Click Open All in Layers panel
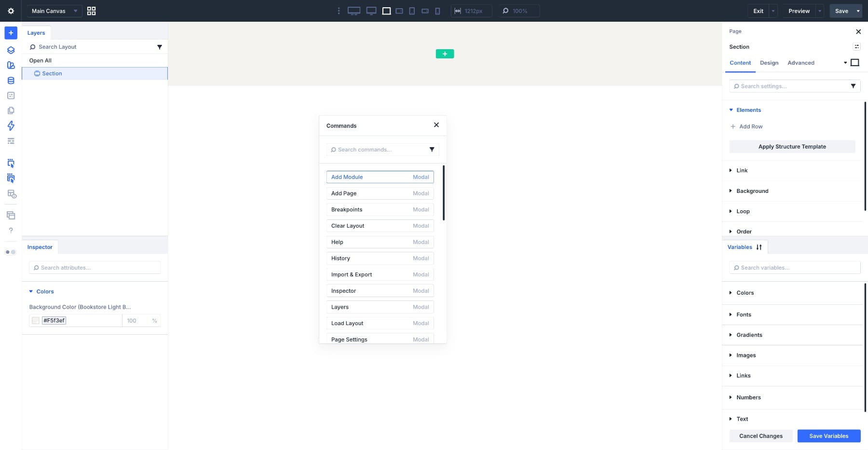Screen dimensions: 868x450 coord(41,60)
